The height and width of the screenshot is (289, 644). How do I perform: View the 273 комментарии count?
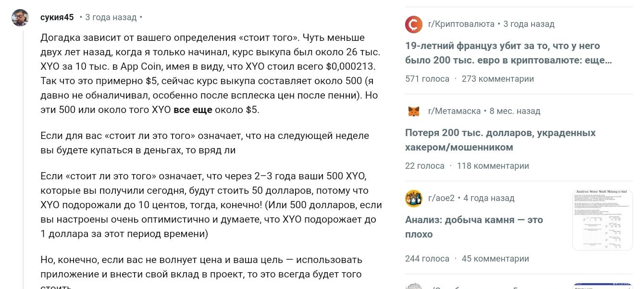coord(497,79)
